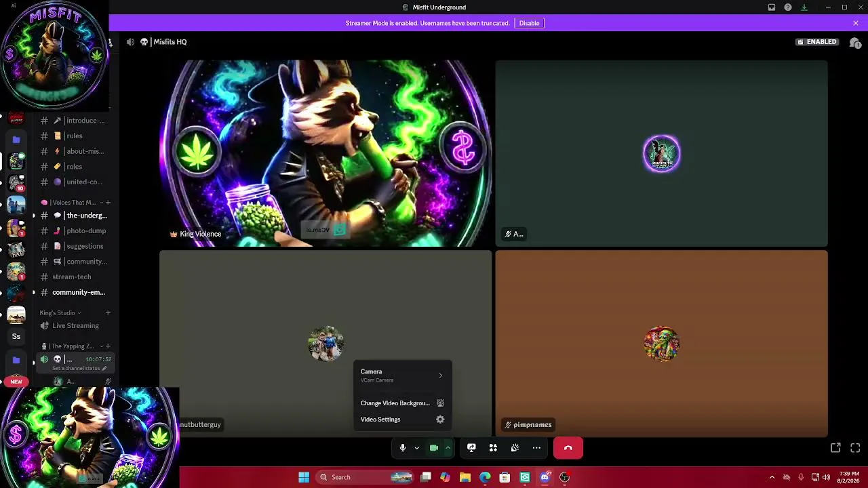Create channel in The Yapping Z... category
This screenshot has width=868, height=488.
tap(108, 346)
